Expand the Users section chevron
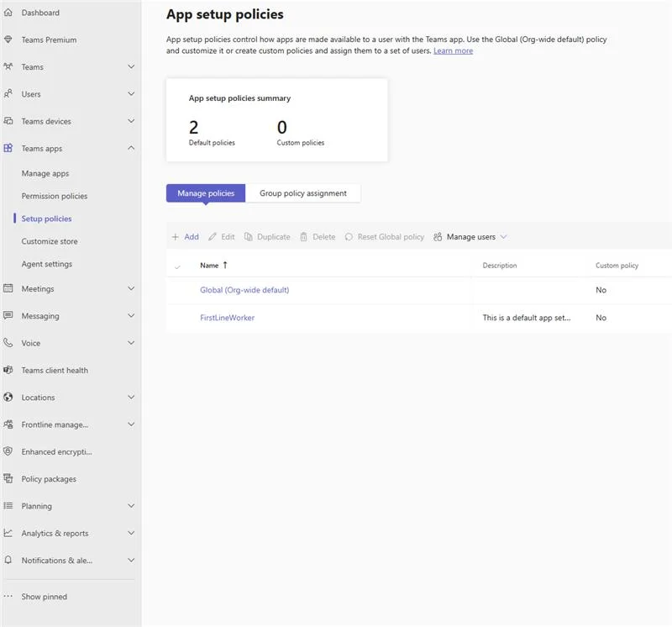672x627 pixels. point(131,93)
